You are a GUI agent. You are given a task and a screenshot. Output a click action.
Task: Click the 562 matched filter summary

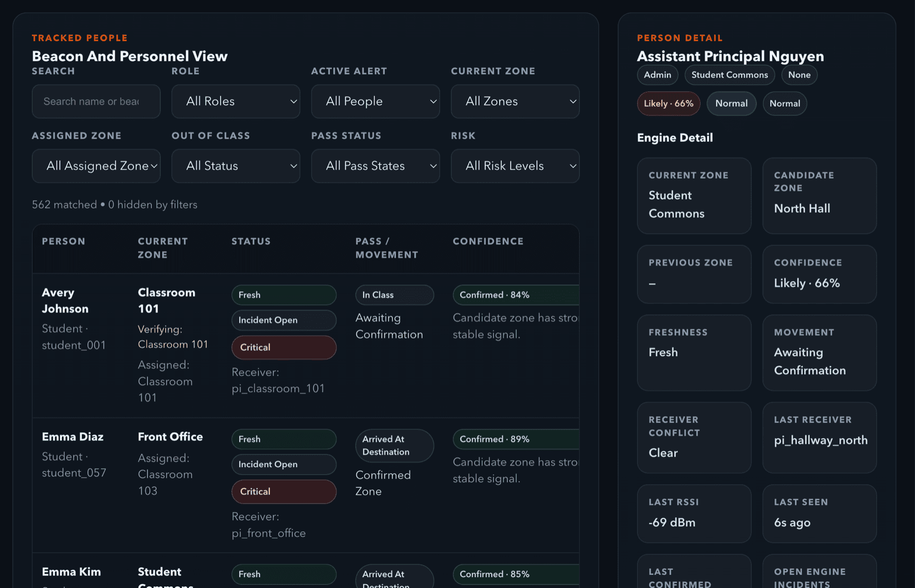[x=114, y=205]
